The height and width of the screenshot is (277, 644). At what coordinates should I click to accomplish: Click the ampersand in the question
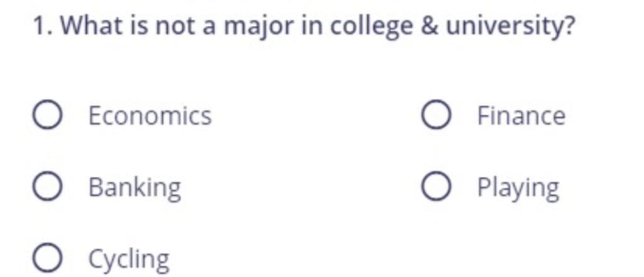(429, 26)
